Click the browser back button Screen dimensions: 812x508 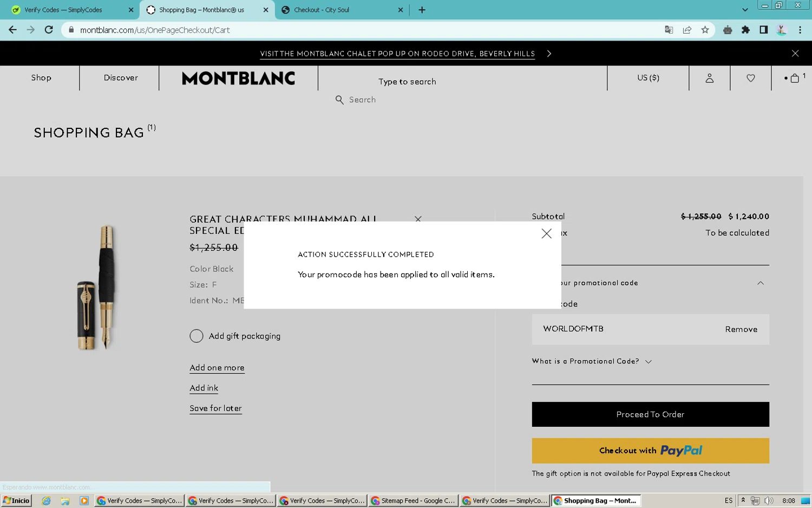tap(12, 30)
